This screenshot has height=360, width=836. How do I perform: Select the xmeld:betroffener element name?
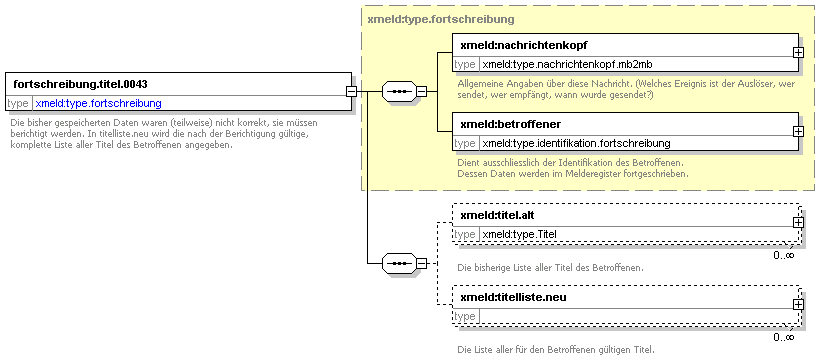pos(510,124)
